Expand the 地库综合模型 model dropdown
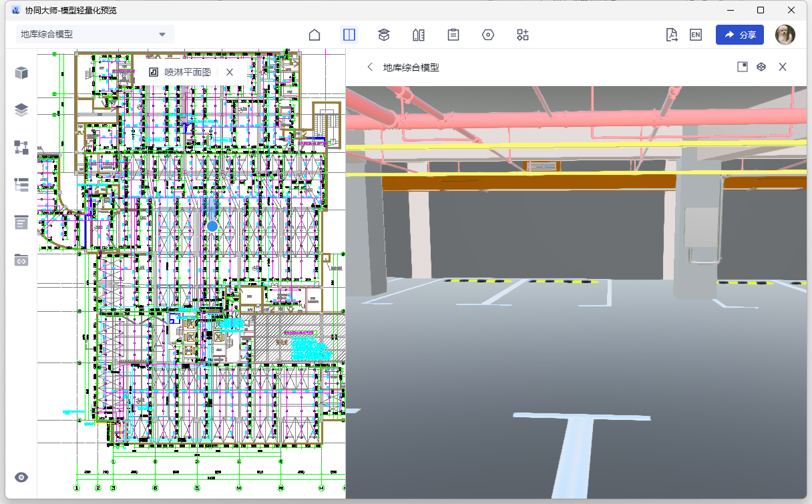 coord(95,35)
